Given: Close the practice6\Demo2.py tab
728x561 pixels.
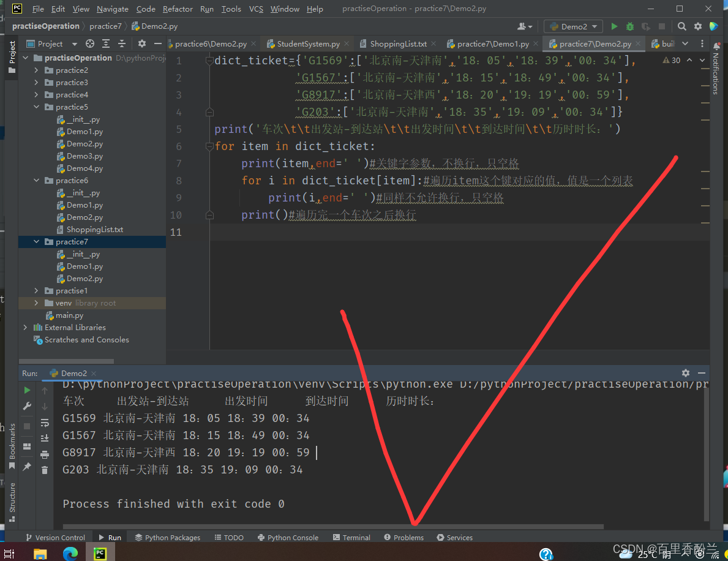Looking at the screenshot, I should coord(253,43).
